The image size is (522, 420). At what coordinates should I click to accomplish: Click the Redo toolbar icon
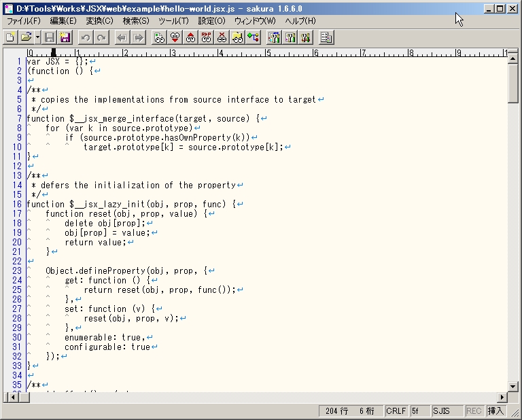click(101, 37)
